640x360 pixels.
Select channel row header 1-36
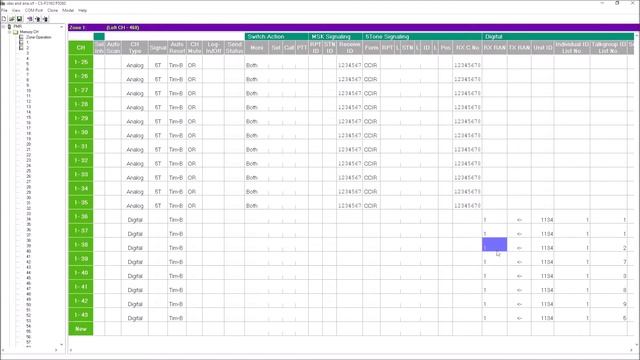81,216
